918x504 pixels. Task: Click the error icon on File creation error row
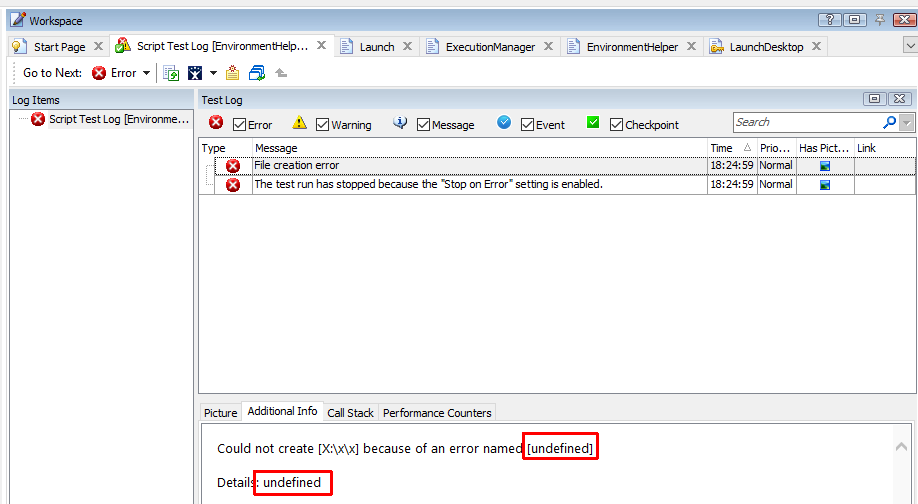tap(233, 166)
